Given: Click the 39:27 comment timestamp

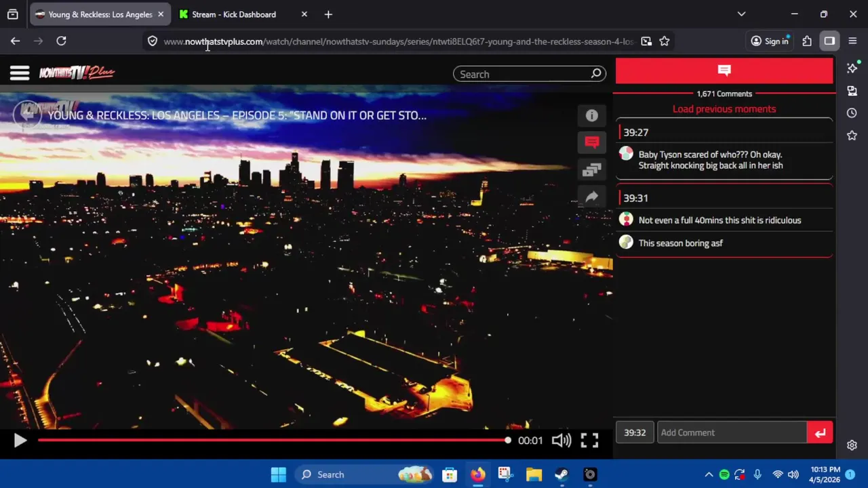Looking at the screenshot, I should (635, 132).
